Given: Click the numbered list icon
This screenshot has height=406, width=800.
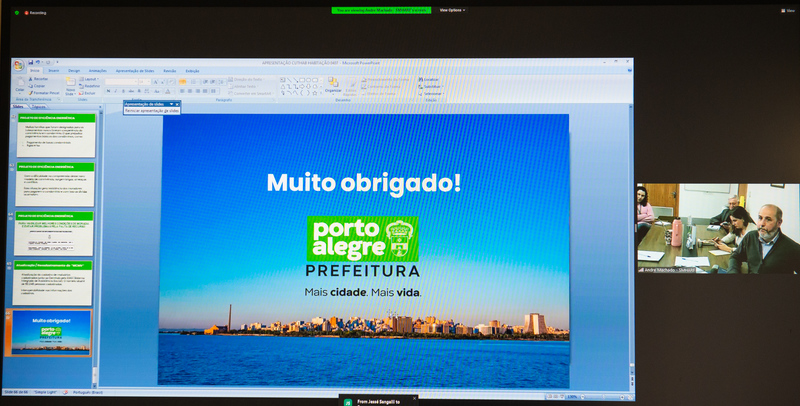Looking at the screenshot, I should 193,82.
